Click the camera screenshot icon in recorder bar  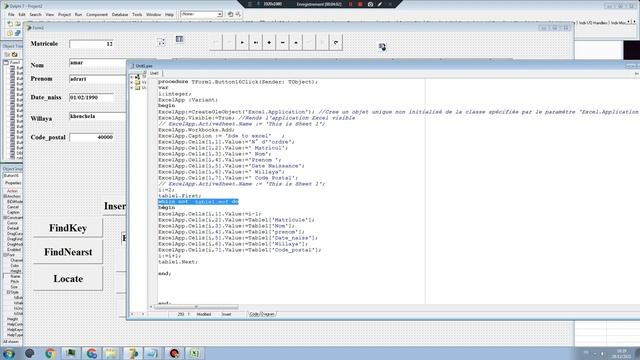point(370,4)
